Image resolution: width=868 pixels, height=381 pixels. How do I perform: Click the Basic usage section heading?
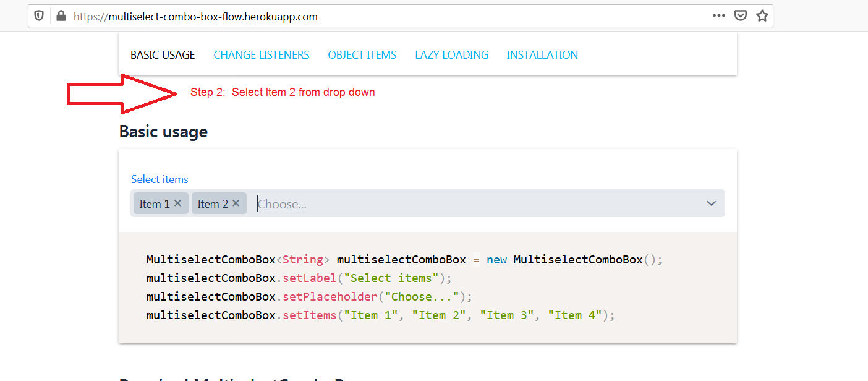pos(163,132)
